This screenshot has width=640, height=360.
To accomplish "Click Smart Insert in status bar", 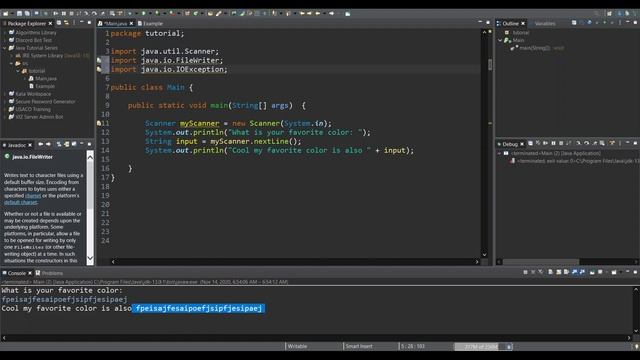I will coord(359,347).
